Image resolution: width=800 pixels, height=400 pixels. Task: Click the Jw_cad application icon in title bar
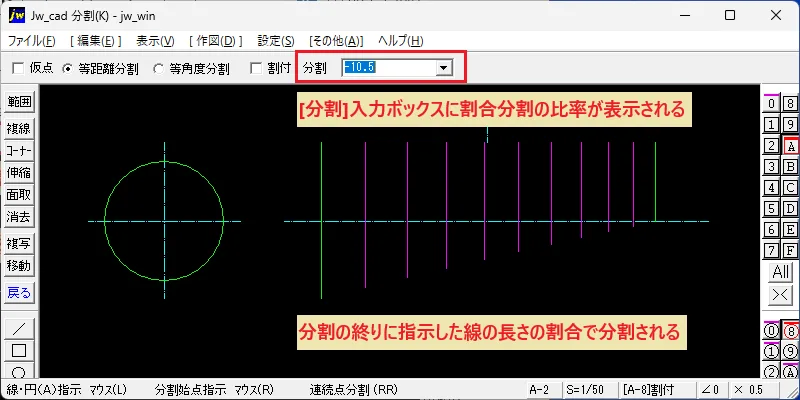coord(17,15)
